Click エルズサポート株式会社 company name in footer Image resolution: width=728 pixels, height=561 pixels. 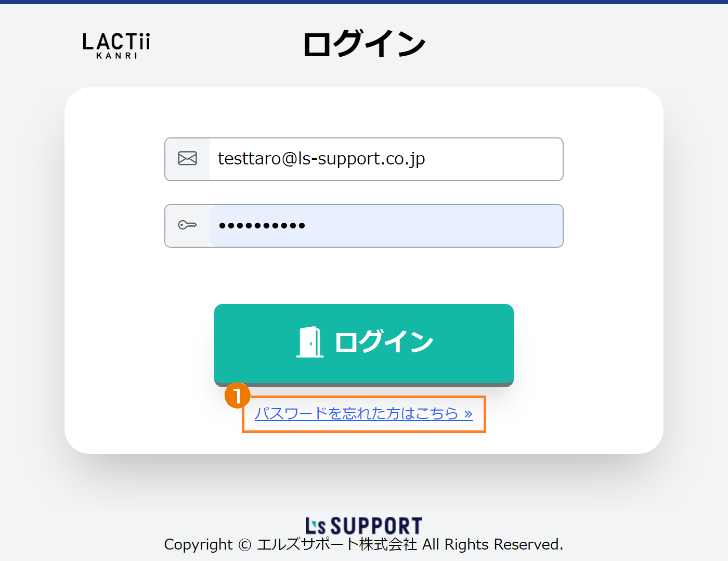point(337,544)
